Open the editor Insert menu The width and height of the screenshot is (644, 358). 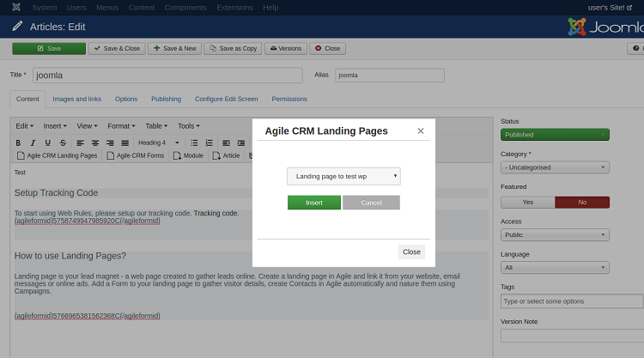coord(55,126)
